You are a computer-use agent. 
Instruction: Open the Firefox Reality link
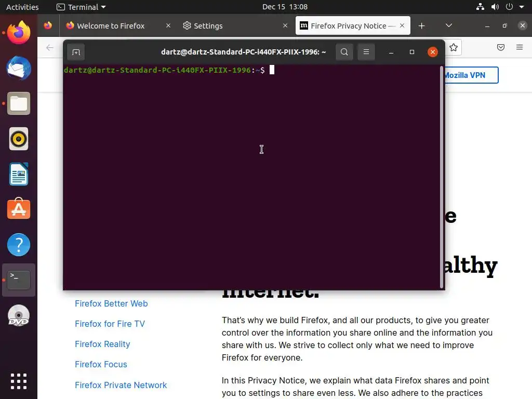(x=102, y=344)
